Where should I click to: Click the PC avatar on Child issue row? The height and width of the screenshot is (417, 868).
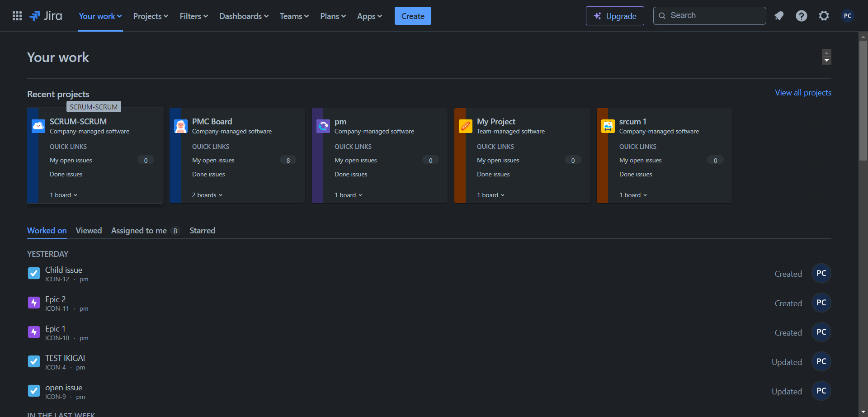click(x=821, y=273)
